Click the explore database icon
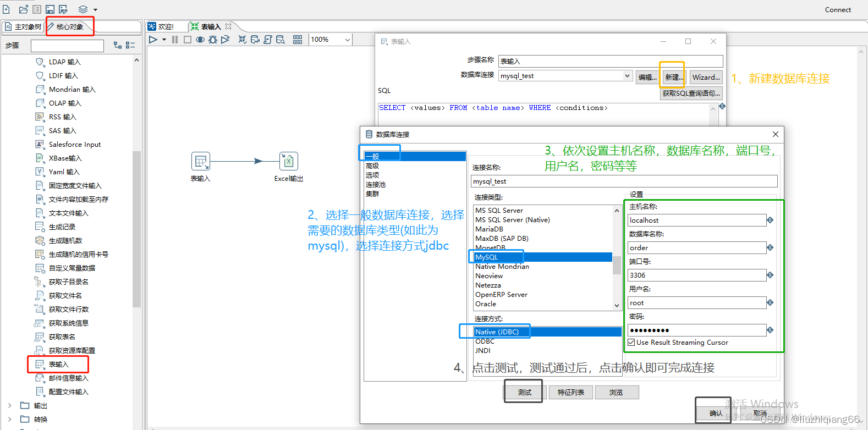This screenshot has width=868, height=430. pos(281,40)
